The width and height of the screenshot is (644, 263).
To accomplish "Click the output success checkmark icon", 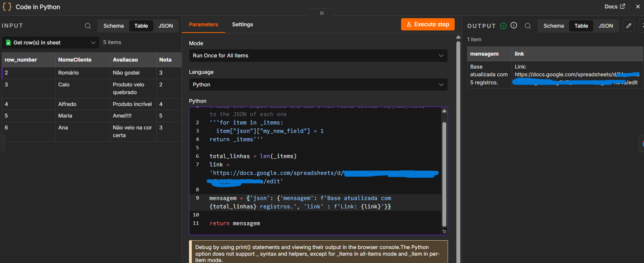I will [503, 26].
